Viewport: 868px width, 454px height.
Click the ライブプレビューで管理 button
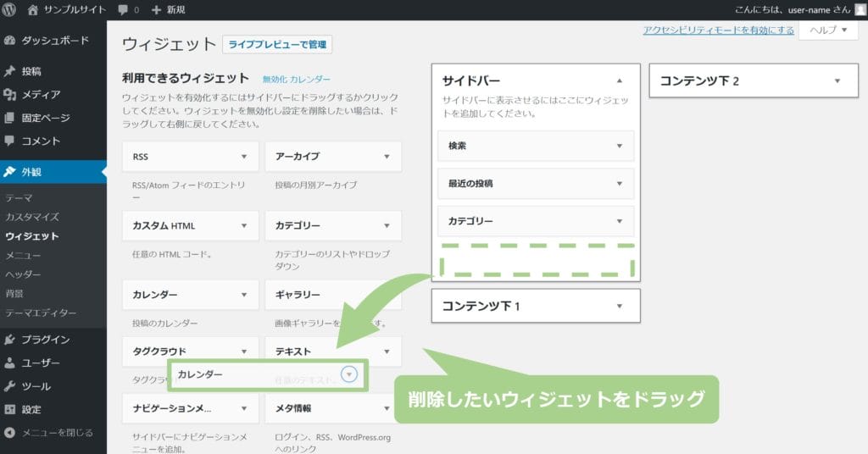[x=277, y=44]
